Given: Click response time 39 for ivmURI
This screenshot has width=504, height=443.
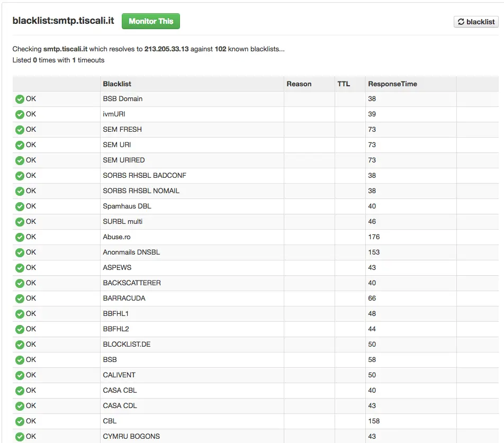Looking at the screenshot, I should (372, 114).
